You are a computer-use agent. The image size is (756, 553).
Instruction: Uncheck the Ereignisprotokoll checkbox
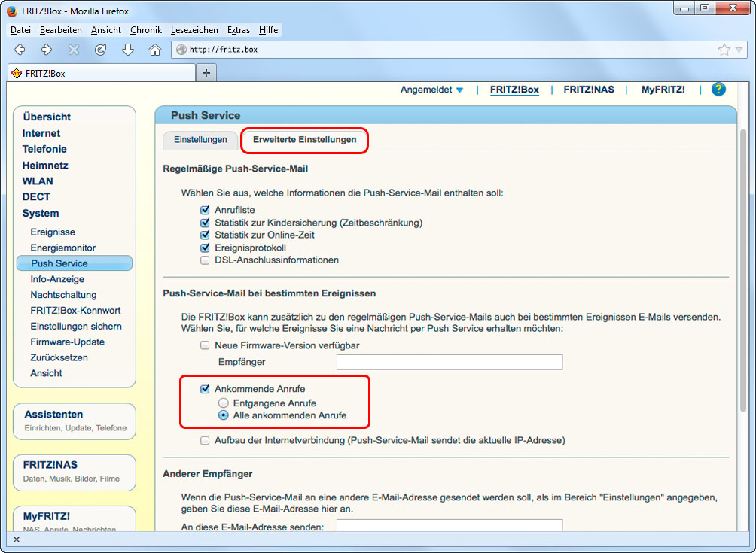click(x=205, y=248)
